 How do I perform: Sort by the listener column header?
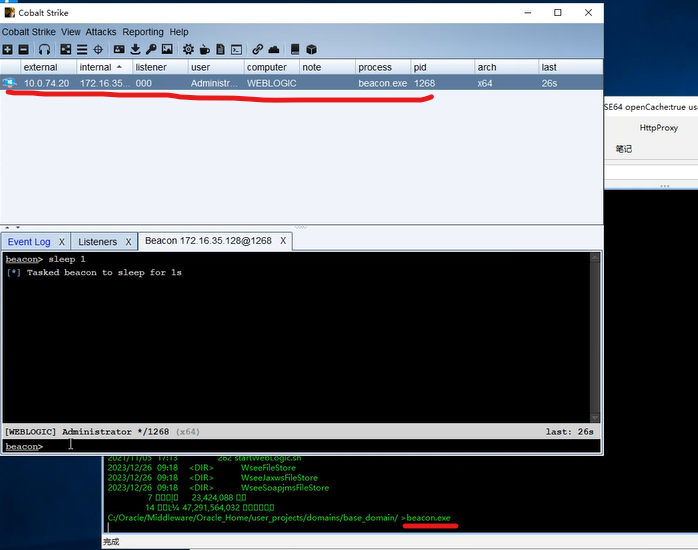(x=160, y=67)
